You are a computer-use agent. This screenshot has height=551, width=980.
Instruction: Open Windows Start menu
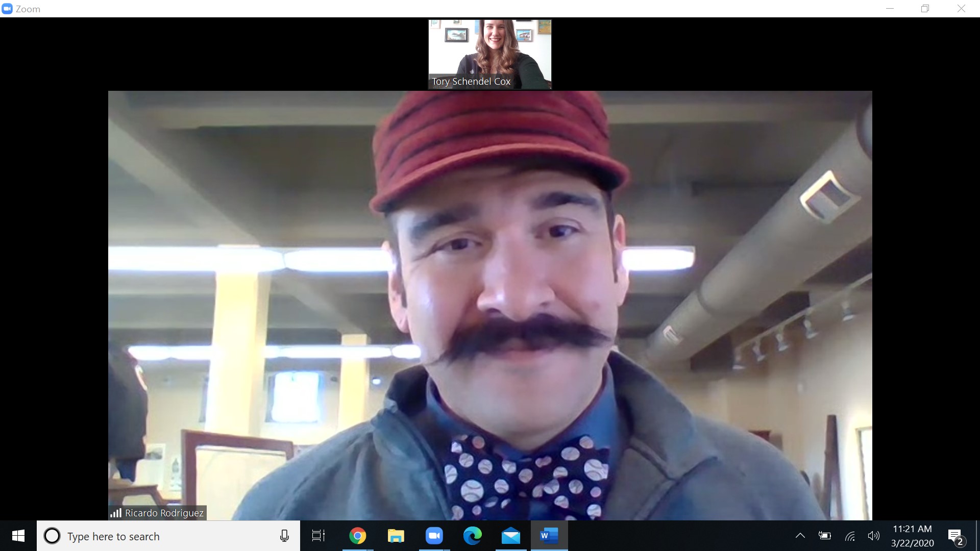coord(18,536)
